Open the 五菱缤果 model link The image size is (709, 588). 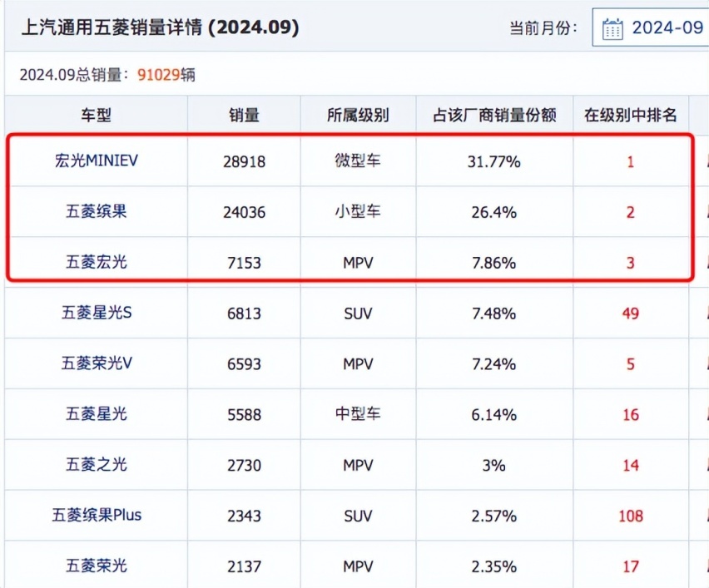pyautogui.click(x=97, y=211)
